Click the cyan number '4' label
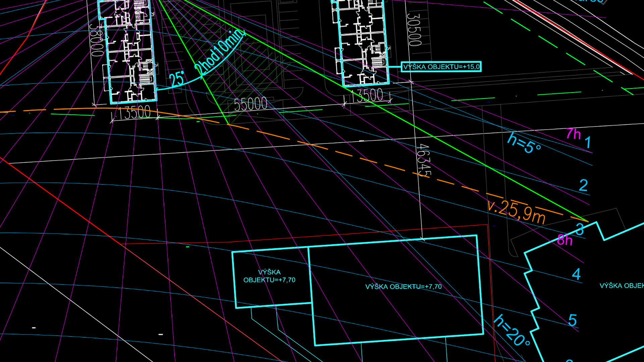Viewport: 644px width, 362px height. coord(576,274)
